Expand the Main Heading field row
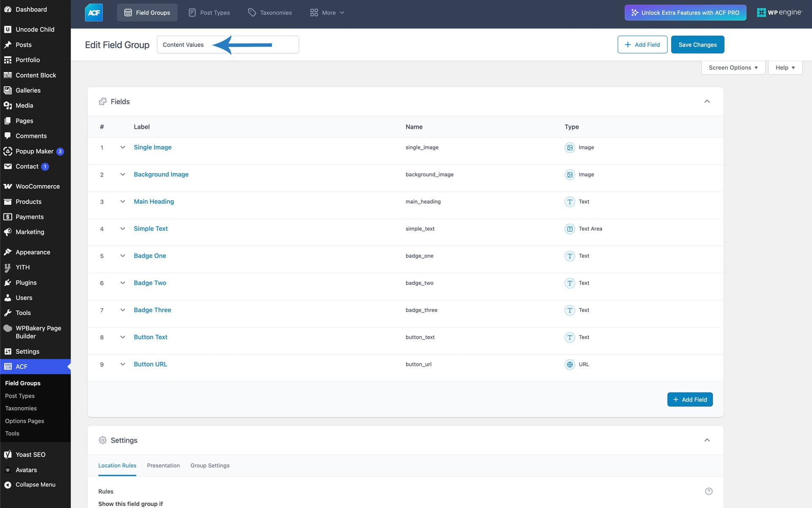This screenshot has height=508, width=812. (x=123, y=202)
